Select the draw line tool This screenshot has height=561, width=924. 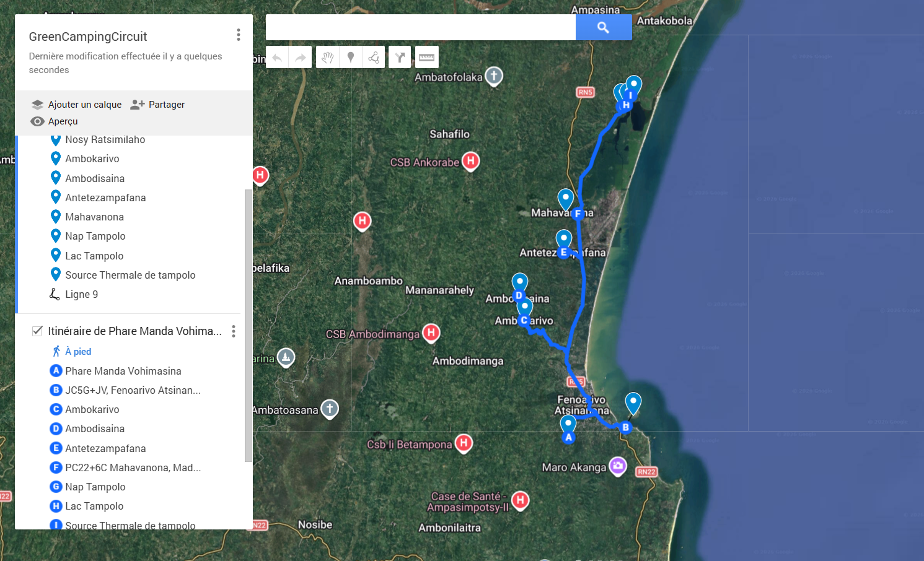coord(374,58)
